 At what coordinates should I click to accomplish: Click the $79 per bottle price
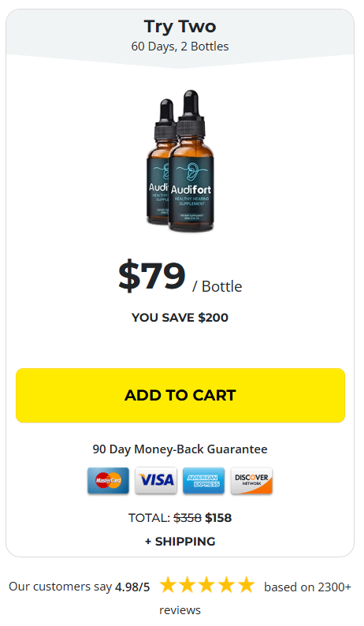coord(180,277)
